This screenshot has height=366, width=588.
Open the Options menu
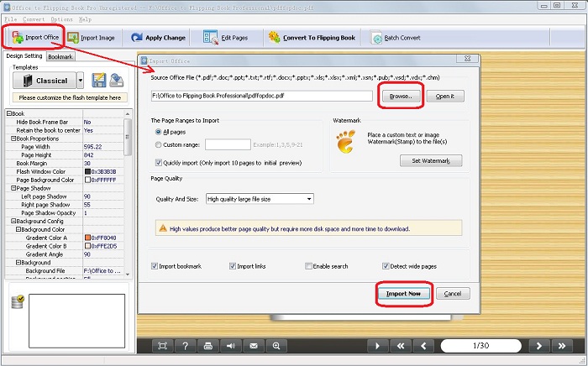click(61, 19)
